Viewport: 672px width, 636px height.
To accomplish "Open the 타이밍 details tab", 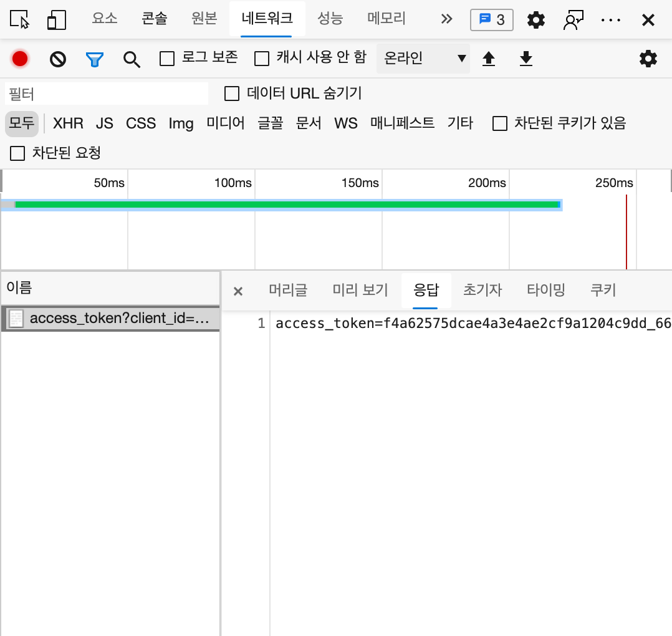I will (546, 290).
